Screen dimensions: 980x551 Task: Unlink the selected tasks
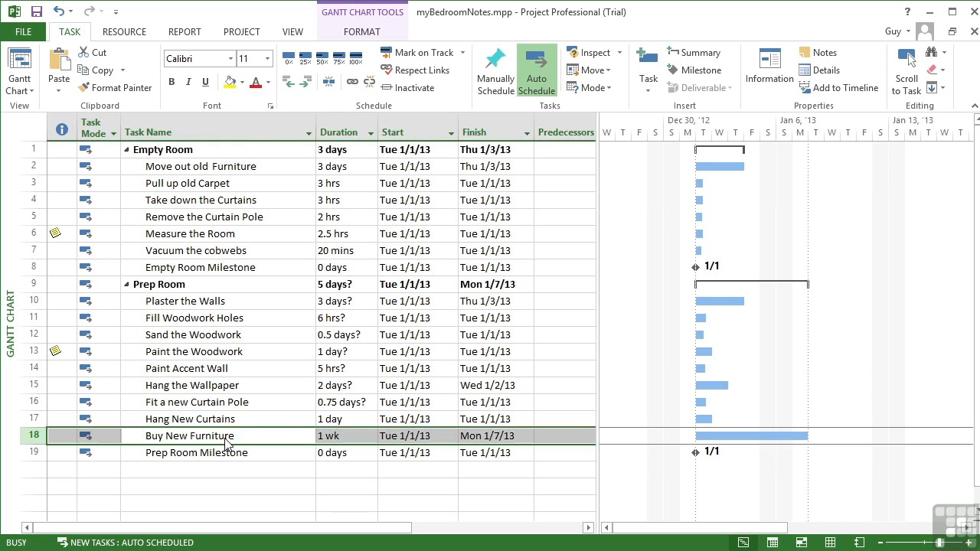coord(369,82)
